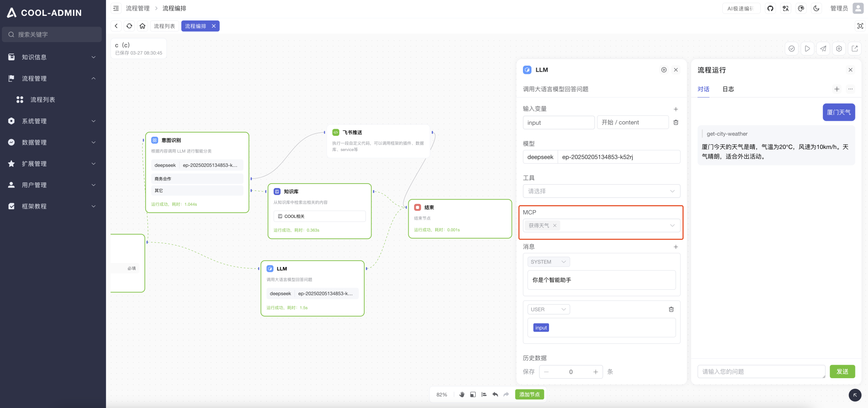Open the SYSTEM role dropdown
This screenshot has height=408, width=868.
(548, 262)
